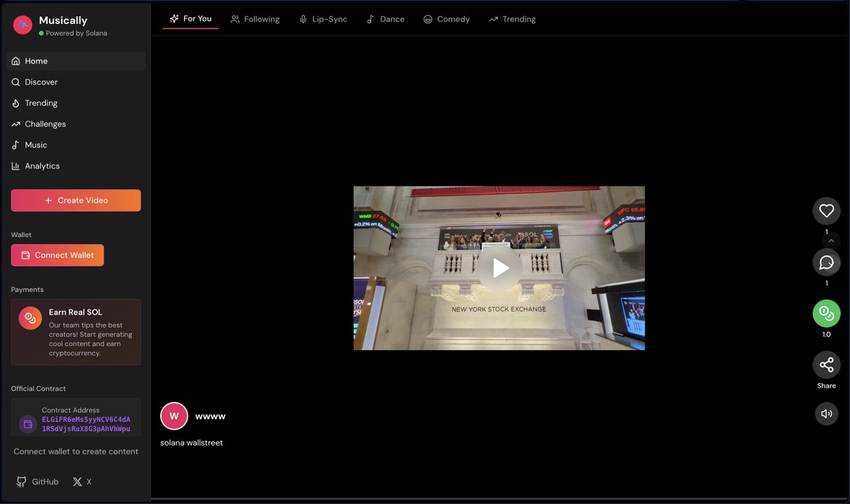Play the New York Stock Exchange video
The image size is (850, 504).
coord(500,268)
